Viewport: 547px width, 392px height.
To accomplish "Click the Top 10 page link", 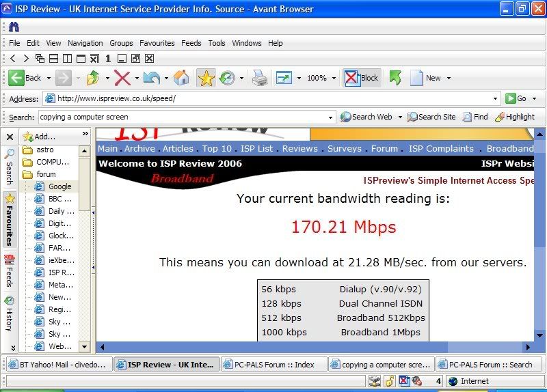I will click(x=217, y=148).
